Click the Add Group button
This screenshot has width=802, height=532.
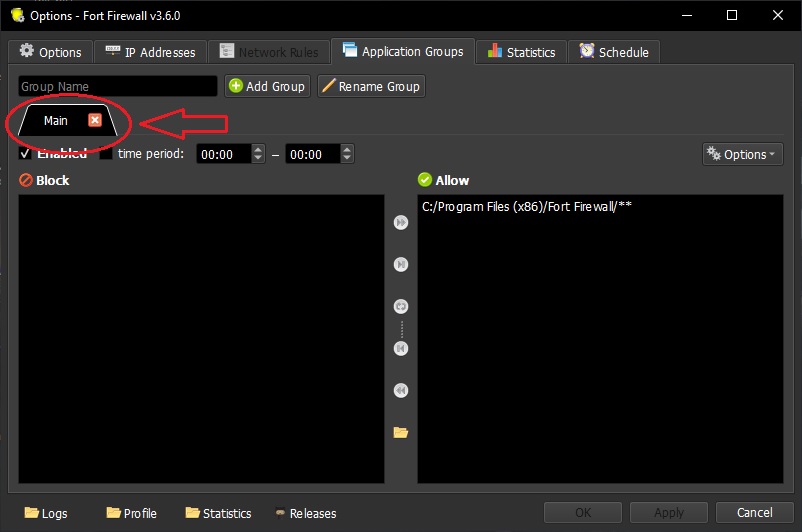pyautogui.click(x=267, y=86)
